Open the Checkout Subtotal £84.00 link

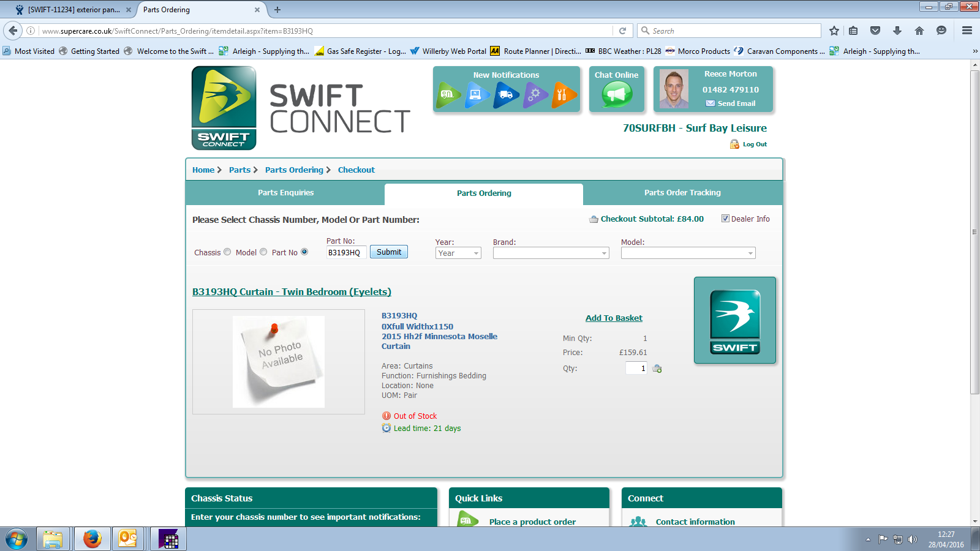tap(652, 219)
